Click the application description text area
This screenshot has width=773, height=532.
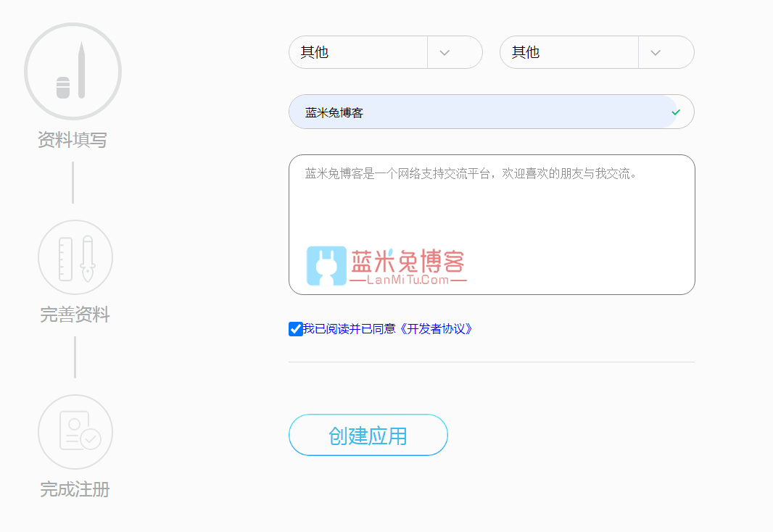[x=492, y=225]
